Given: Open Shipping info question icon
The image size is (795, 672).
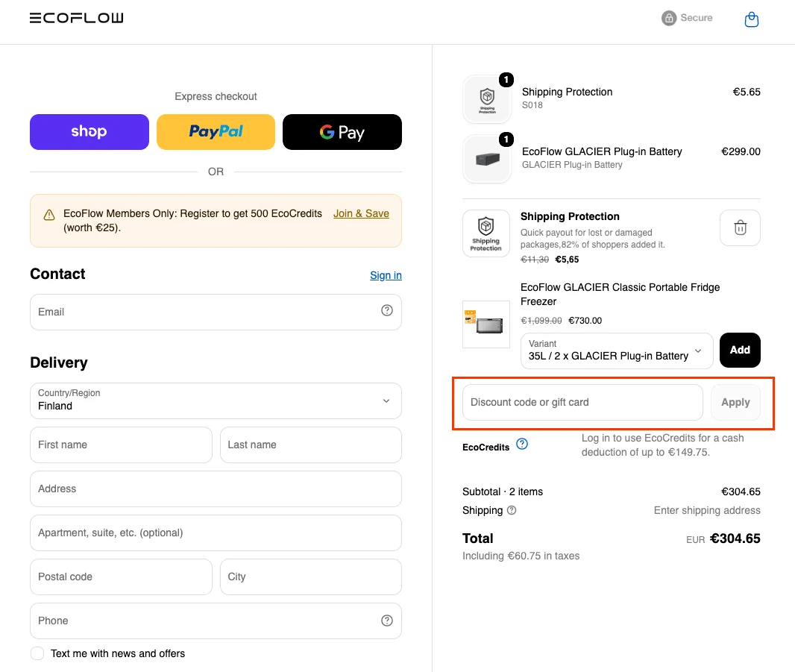Looking at the screenshot, I should (x=512, y=510).
